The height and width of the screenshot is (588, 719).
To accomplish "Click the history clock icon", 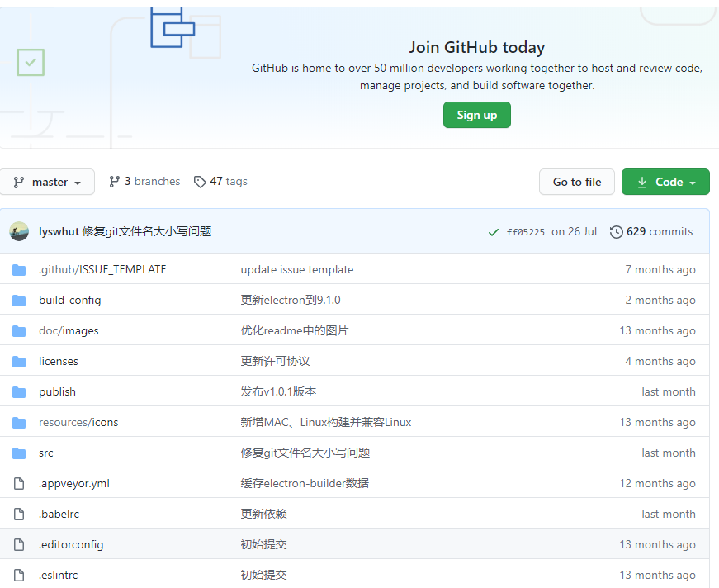I will point(617,232).
